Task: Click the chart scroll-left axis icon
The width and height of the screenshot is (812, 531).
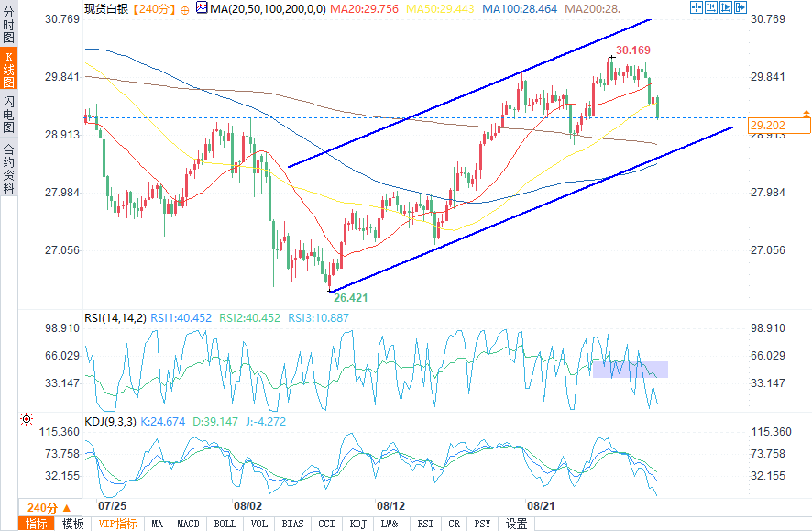Action: point(711,7)
